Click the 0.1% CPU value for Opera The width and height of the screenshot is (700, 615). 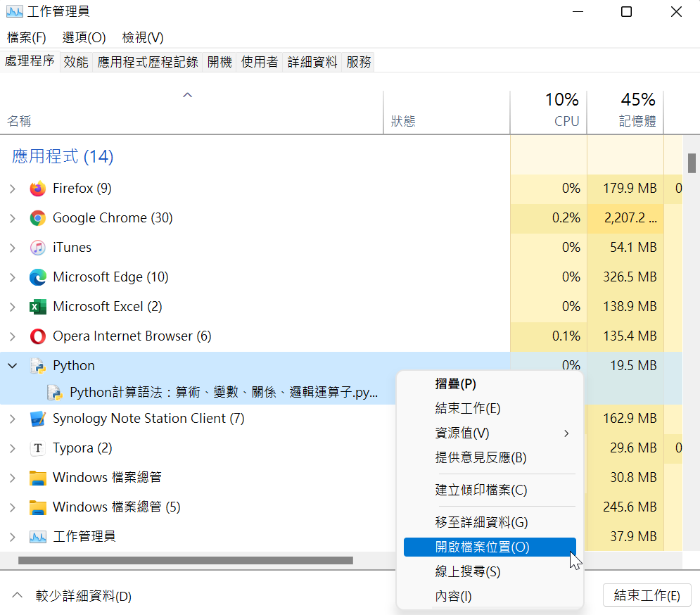tap(566, 336)
